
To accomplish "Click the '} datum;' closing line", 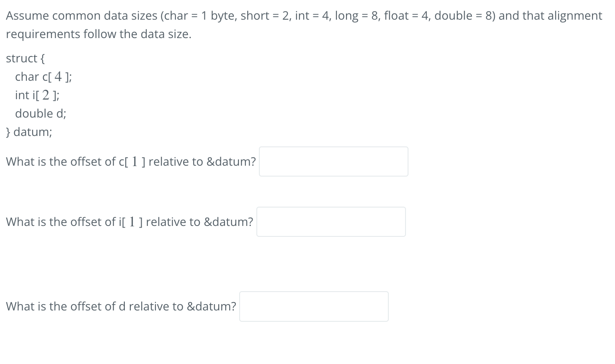I will point(29,132).
